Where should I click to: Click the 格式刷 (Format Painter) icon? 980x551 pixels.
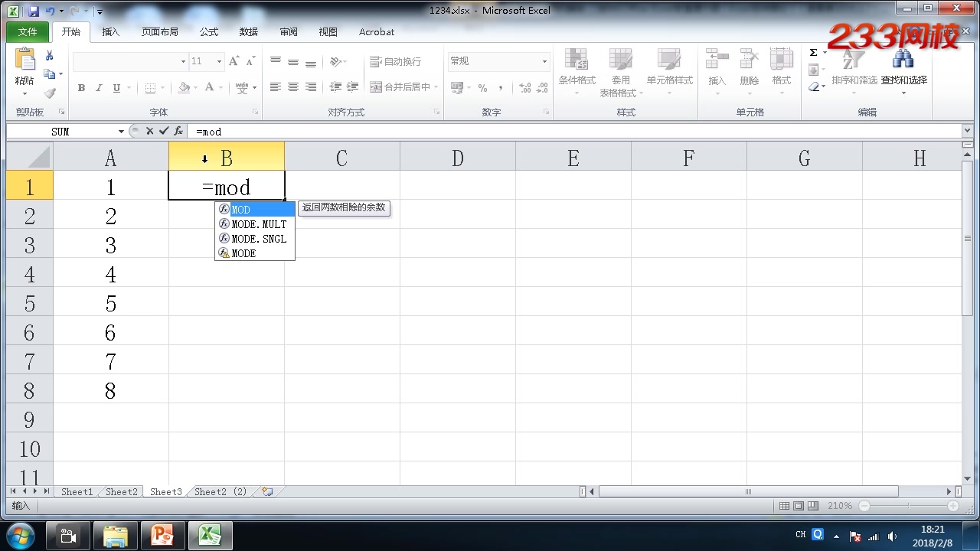click(47, 93)
